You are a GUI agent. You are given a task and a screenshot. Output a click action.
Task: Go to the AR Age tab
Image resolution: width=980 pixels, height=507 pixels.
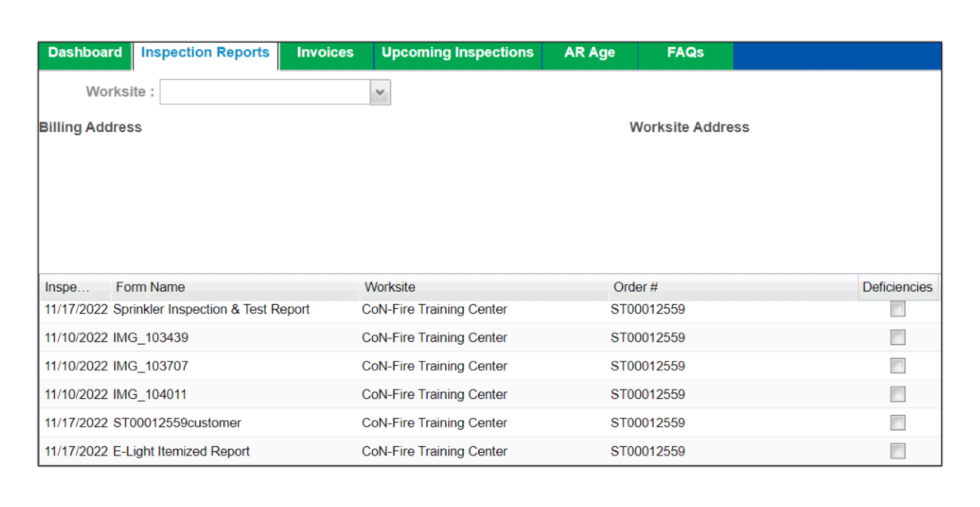[x=589, y=53]
